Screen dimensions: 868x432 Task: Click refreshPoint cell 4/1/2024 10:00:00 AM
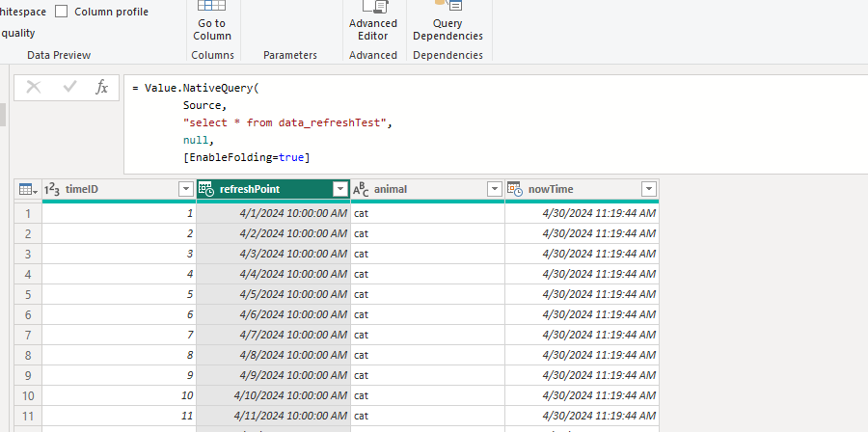(x=274, y=213)
